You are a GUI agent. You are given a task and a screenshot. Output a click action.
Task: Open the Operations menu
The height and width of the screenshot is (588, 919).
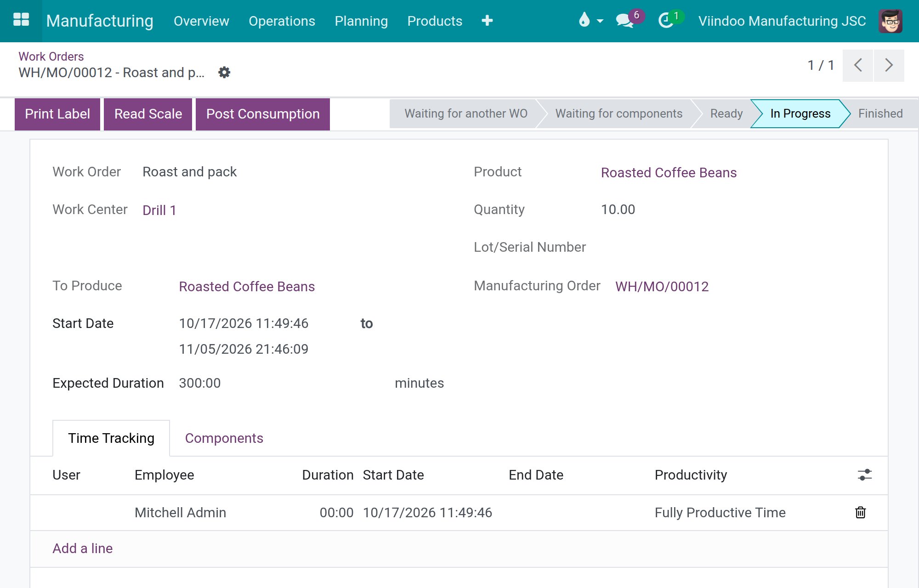coord(282,21)
